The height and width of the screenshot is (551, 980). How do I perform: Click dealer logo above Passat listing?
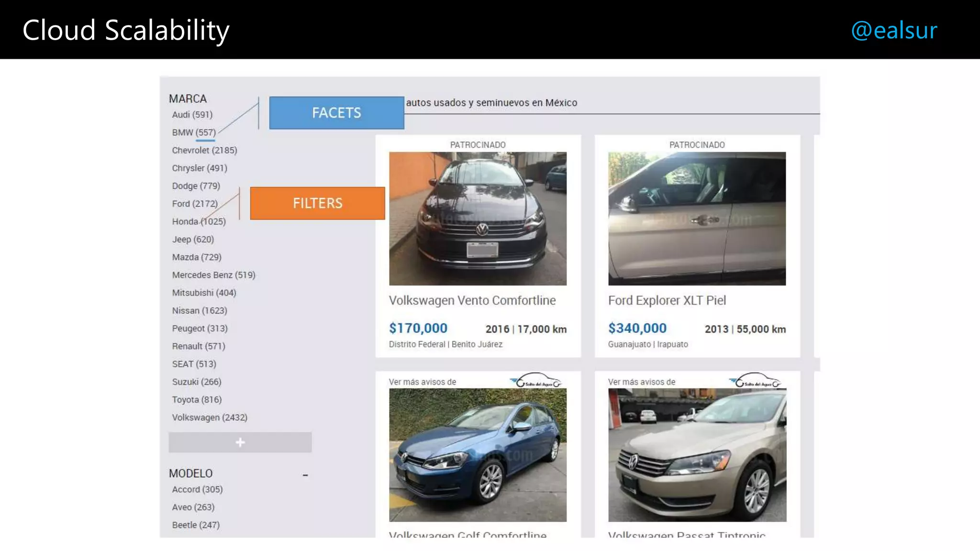tap(755, 381)
